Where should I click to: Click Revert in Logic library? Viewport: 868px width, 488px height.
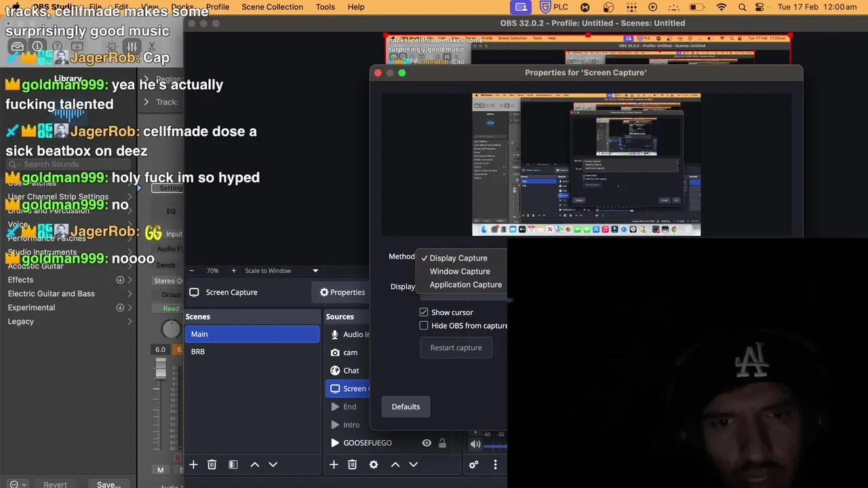pyautogui.click(x=56, y=485)
